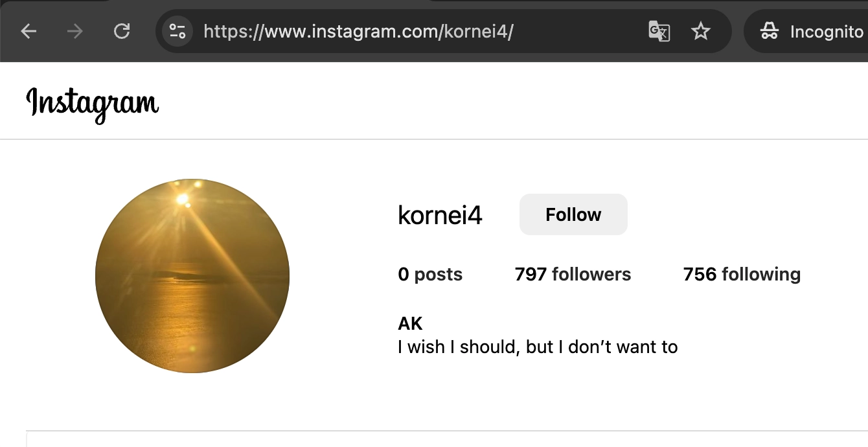
Task: Reload the Instagram profile page
Action: (x=122, y=30)
